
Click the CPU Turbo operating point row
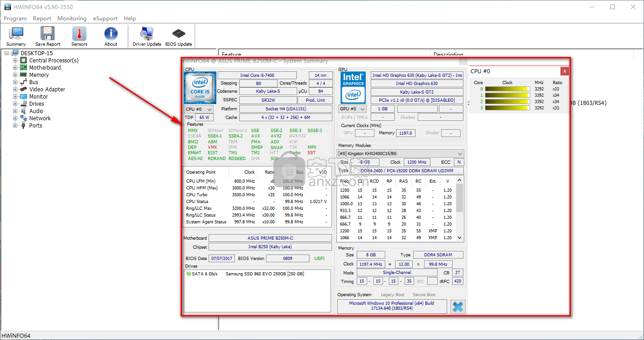(x=257, y=195)
